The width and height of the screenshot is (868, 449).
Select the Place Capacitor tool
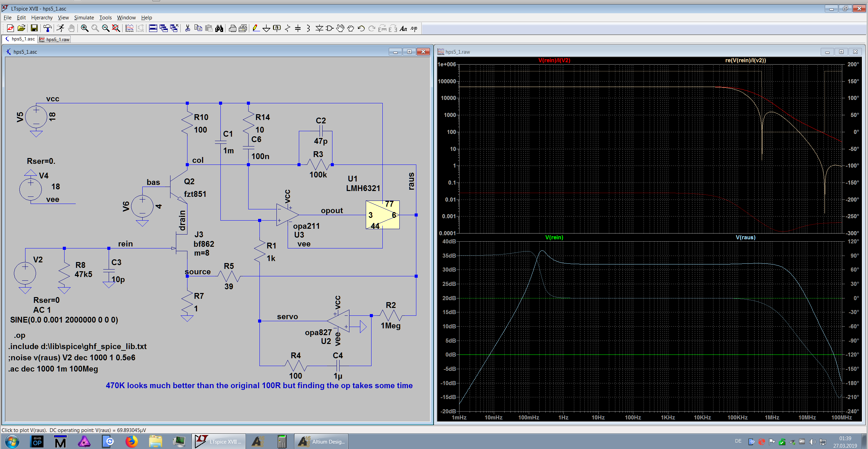(298, 29)
